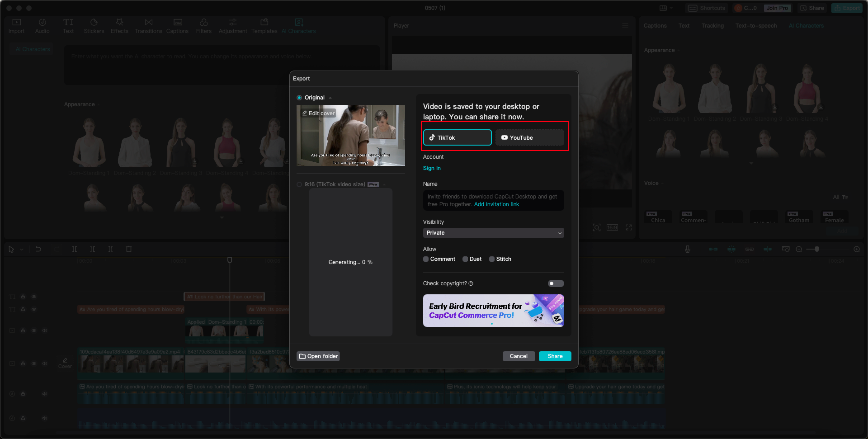This screenshot has width=868, height=439.
Task: Open the select tool dropdown arrow
Action: point(22,250)
